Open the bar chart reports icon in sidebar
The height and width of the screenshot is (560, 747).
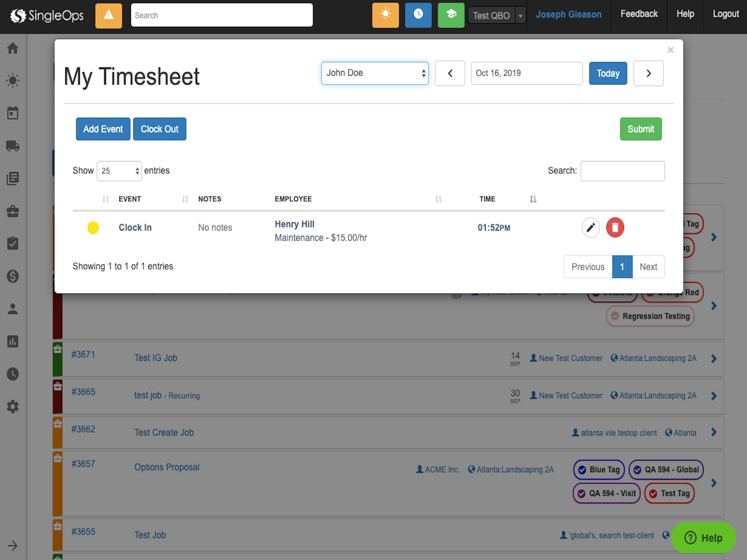(13, 342)
